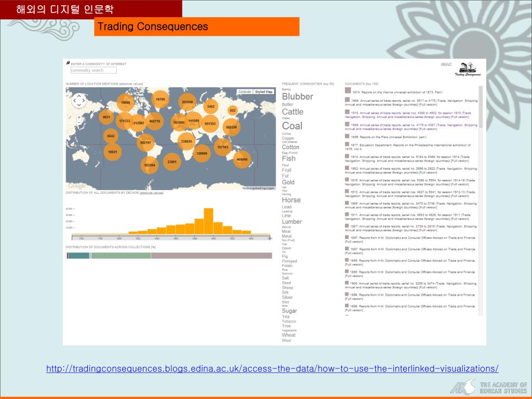Select Cotton in frequent commodities

point(290,147)
